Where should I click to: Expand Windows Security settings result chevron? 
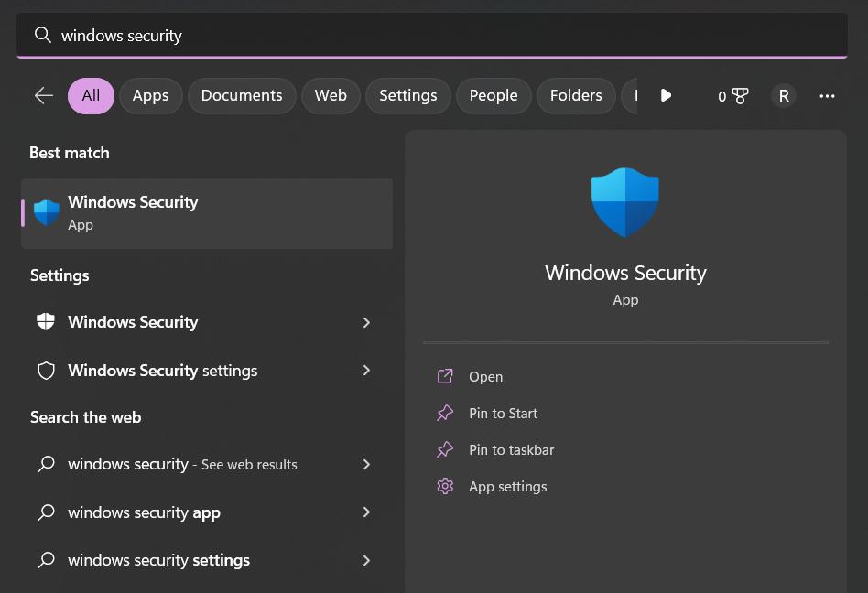[x=366, y=322]
